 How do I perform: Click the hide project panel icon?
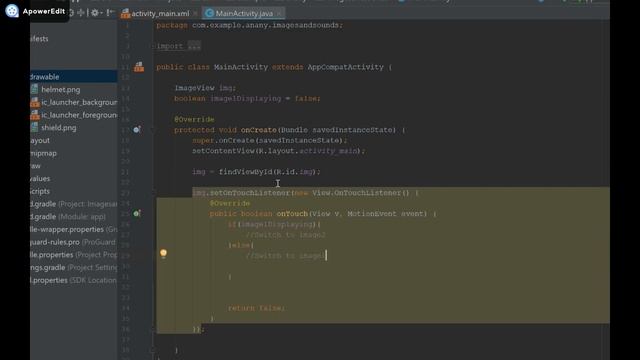[x=110, y=13]
